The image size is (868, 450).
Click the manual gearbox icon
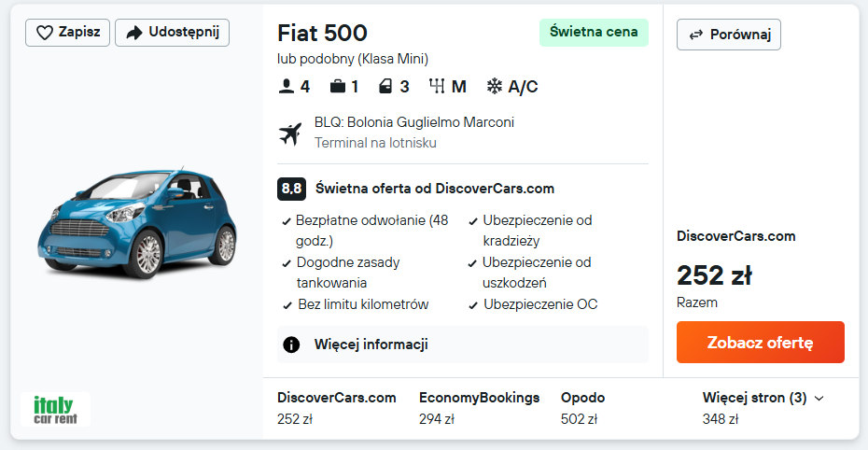click(x=437, y=86)
